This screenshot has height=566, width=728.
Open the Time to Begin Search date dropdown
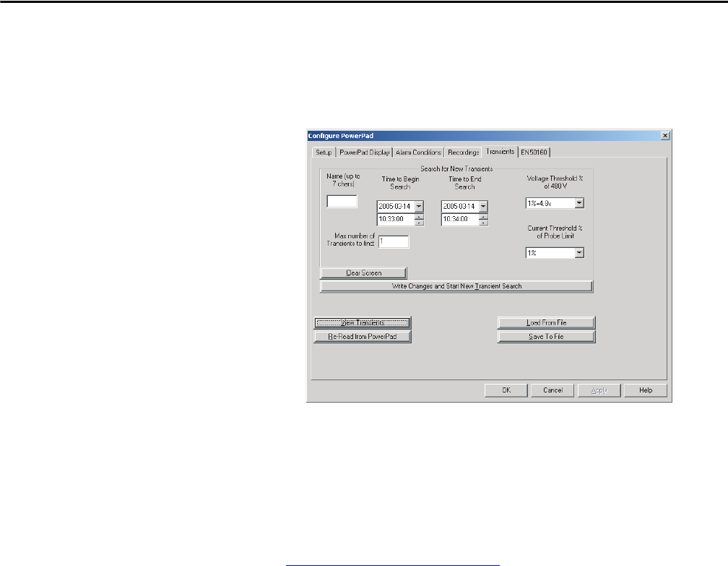coord(419,206)
